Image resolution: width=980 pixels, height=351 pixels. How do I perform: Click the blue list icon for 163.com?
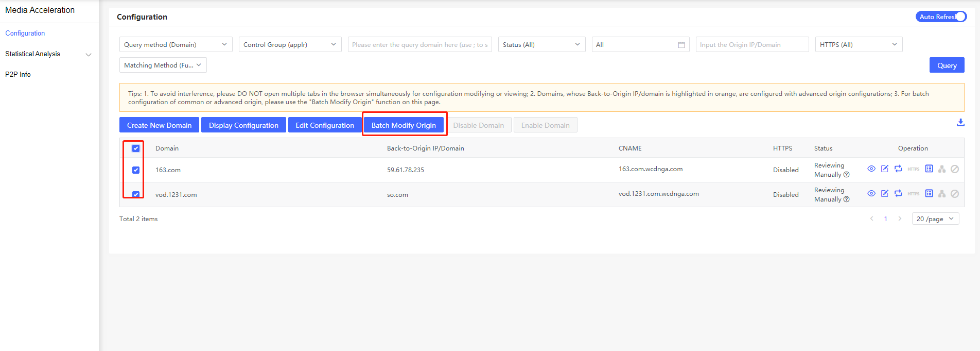pos(929,169)
